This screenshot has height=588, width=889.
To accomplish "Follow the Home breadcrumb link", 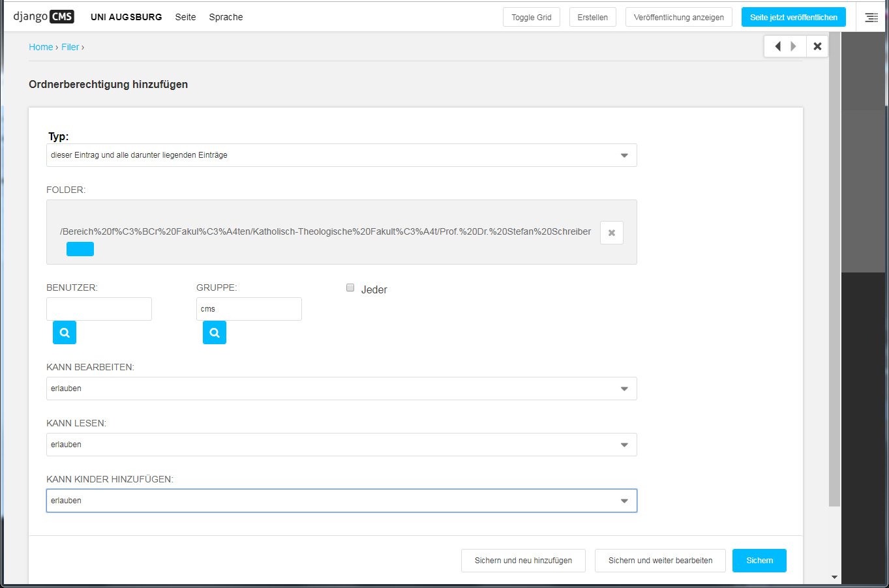I will (x=41, y=47).
